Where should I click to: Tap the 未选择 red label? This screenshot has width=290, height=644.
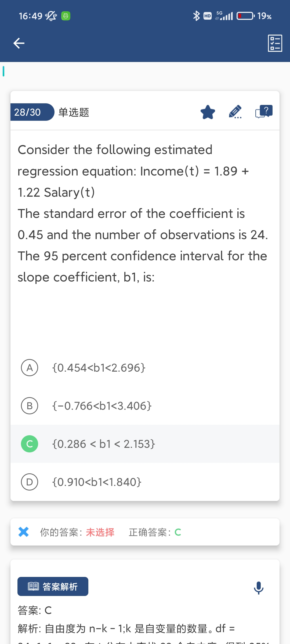click(100, 532)
